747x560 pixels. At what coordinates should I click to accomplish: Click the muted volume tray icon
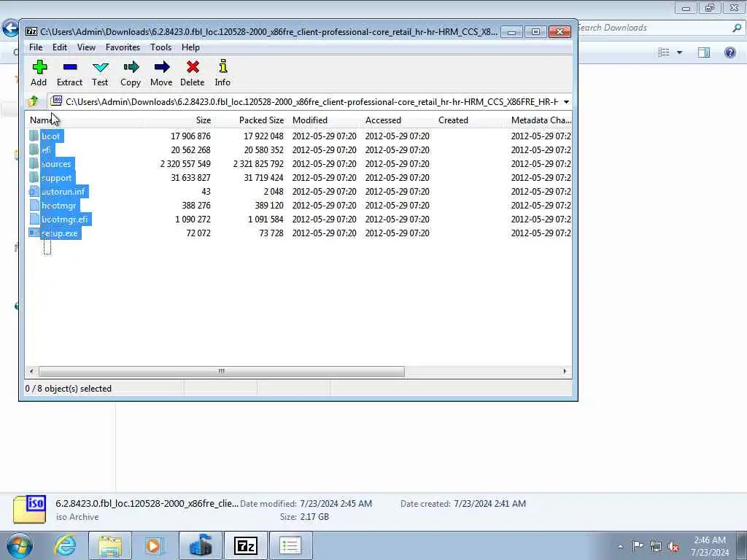pyautogui.click(x=673, y=546)
